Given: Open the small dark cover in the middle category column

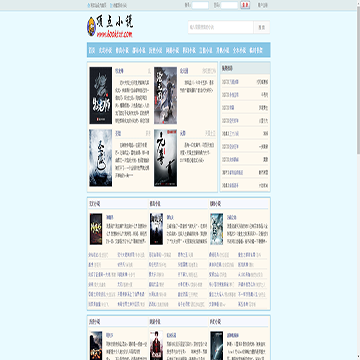Looking at the screenshot, I should [x=156, y=229].
